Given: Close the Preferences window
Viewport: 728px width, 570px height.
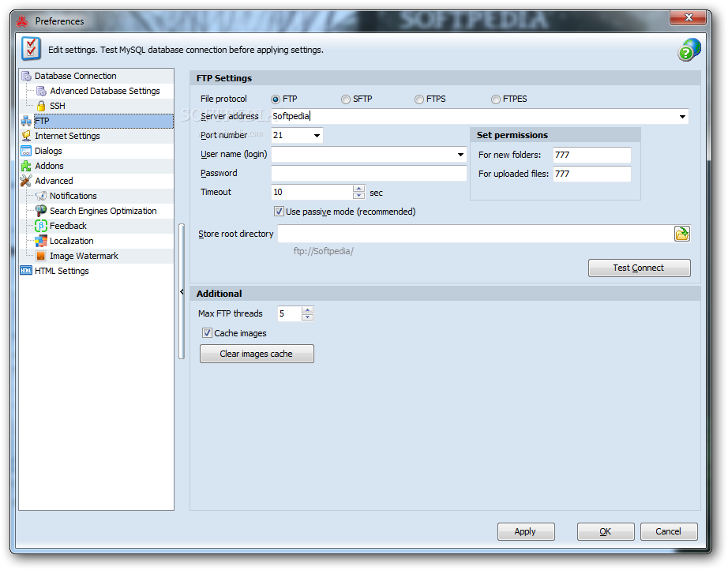Looking at the screenshot, I should (x=689, y=17).
